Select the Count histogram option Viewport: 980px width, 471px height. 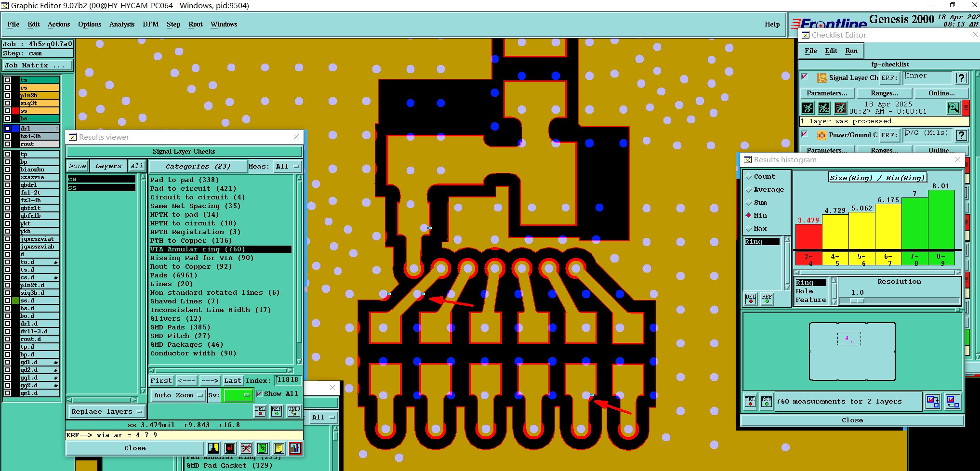click(749, 177)
